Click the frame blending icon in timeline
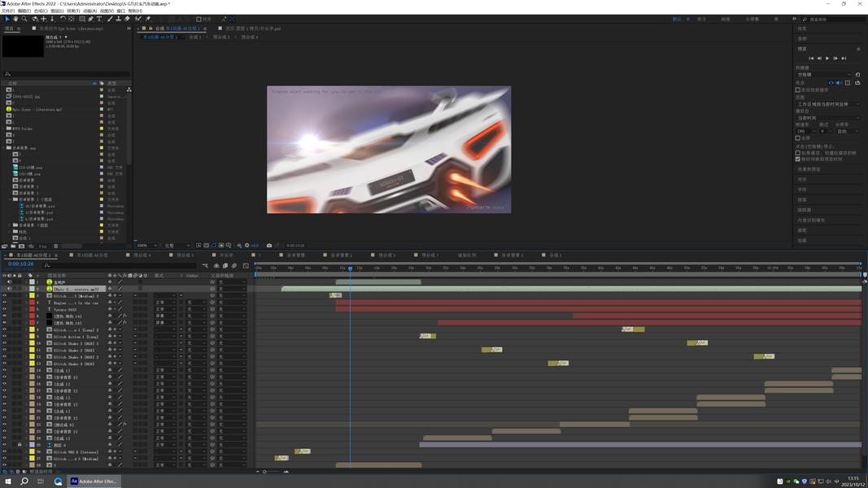Viewport: 868px width, 488px height. point(225,266)
